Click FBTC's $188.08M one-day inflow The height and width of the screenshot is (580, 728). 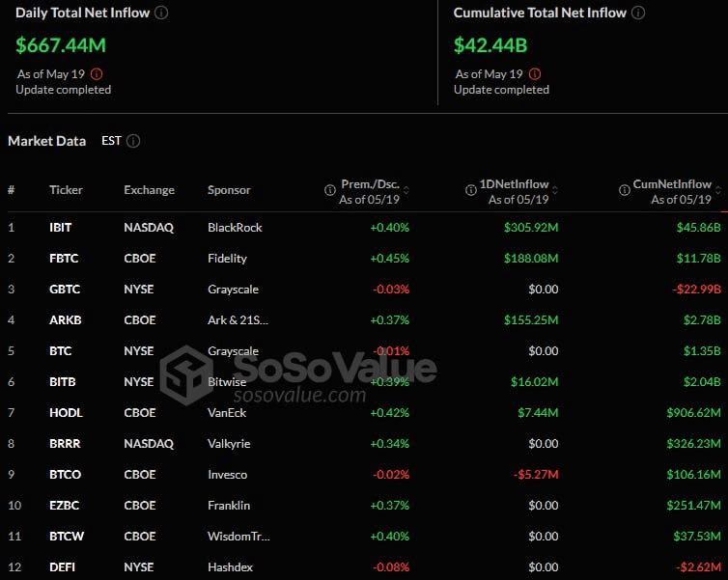(531, 258)
